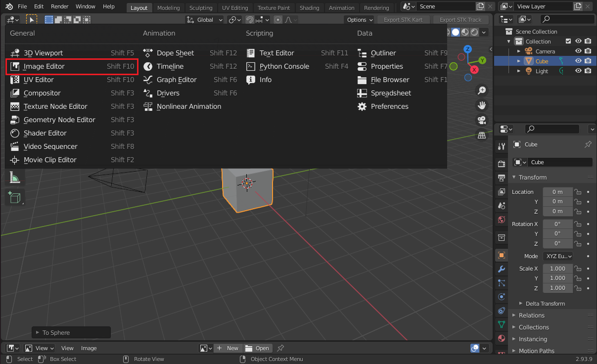Hide the Cube in the outliner
The width and height of the screenshot is (597, 364).
[x=578, y=61]
